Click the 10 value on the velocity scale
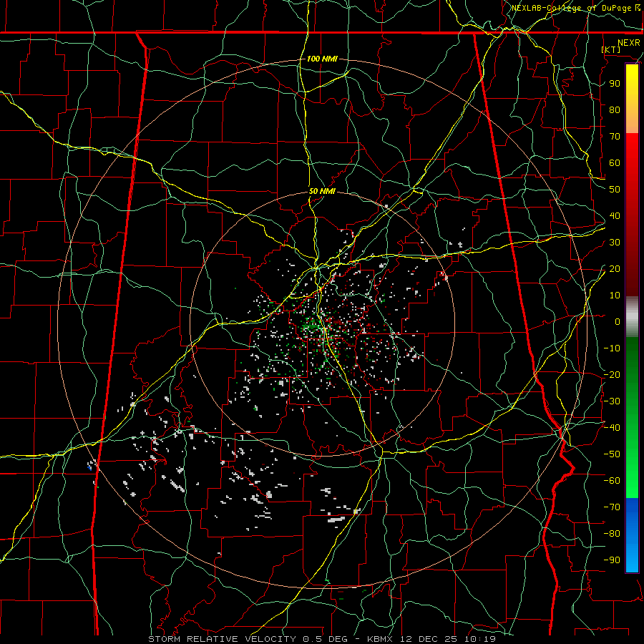This screenshot has width=644, height=644. 615,296
